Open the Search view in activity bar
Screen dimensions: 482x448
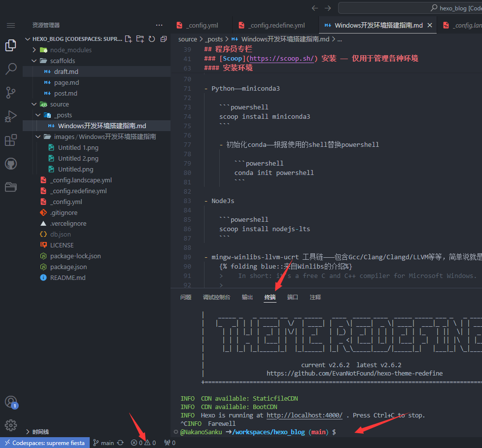click(11, 69)
